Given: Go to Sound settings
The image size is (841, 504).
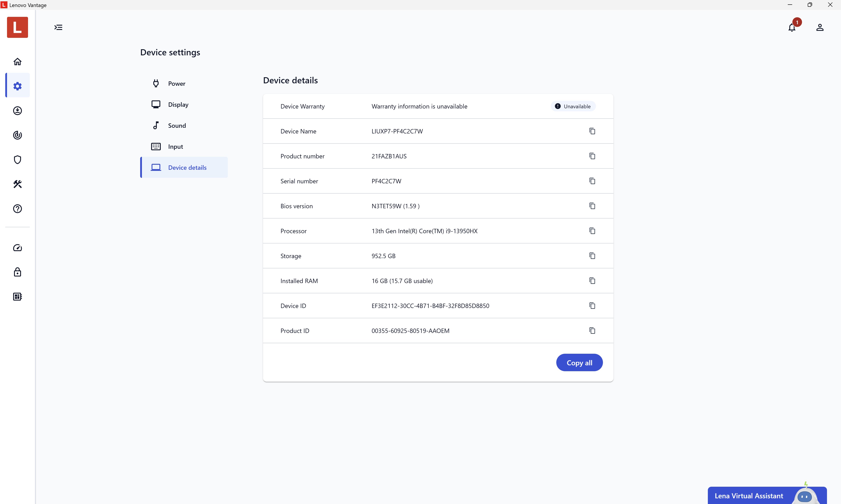Looking at the screenshot, I should (177, 126).
